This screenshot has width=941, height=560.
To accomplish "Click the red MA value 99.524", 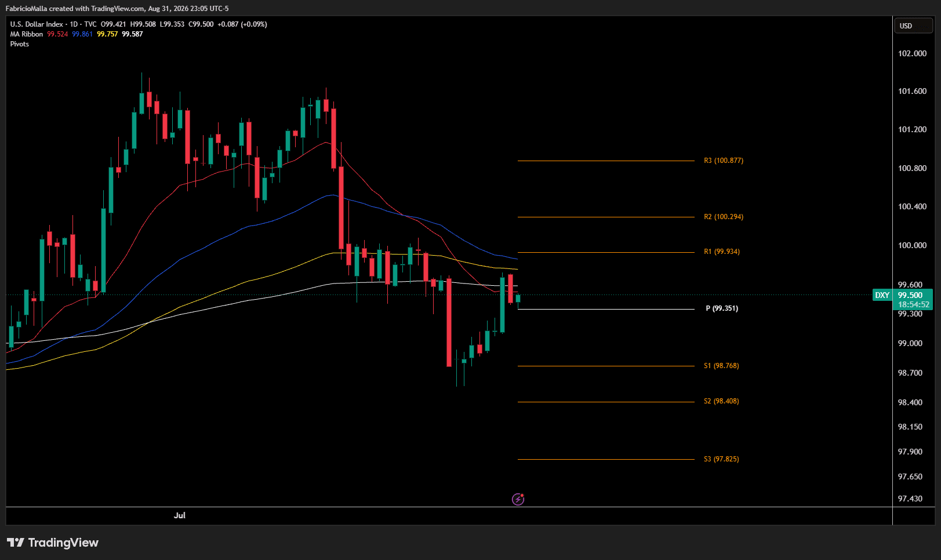I will (x=57, y=34).
